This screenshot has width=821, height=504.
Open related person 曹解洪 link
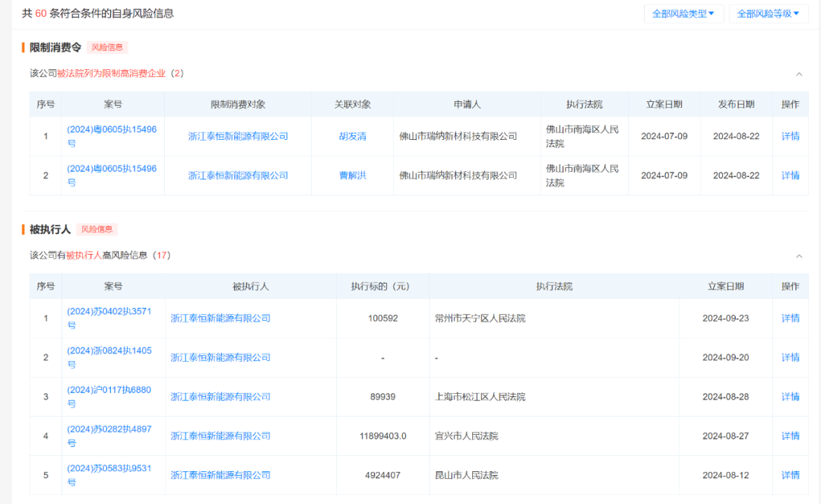352,176
